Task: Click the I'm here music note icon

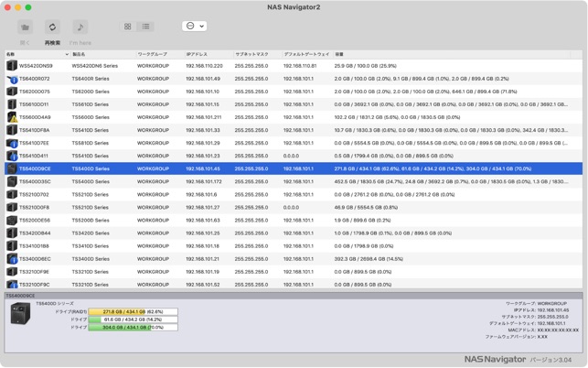Action: click(x=80, y=27)
